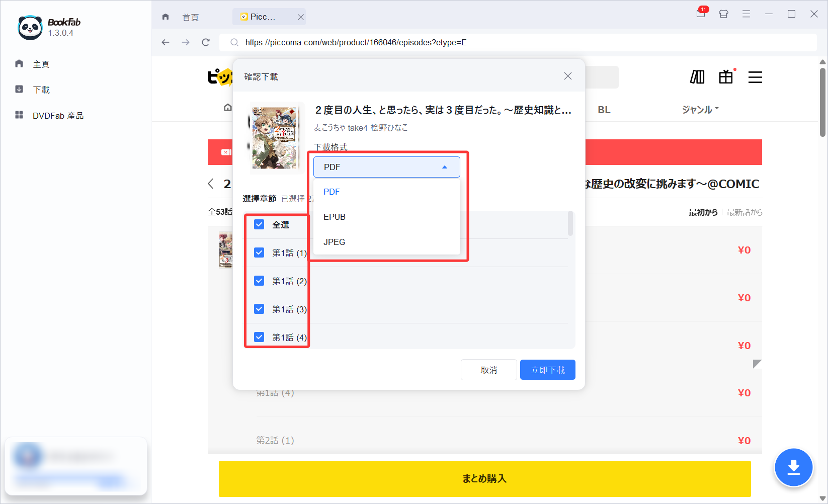
Task: Click the 取消 cancel button
Action: point(489,370)
